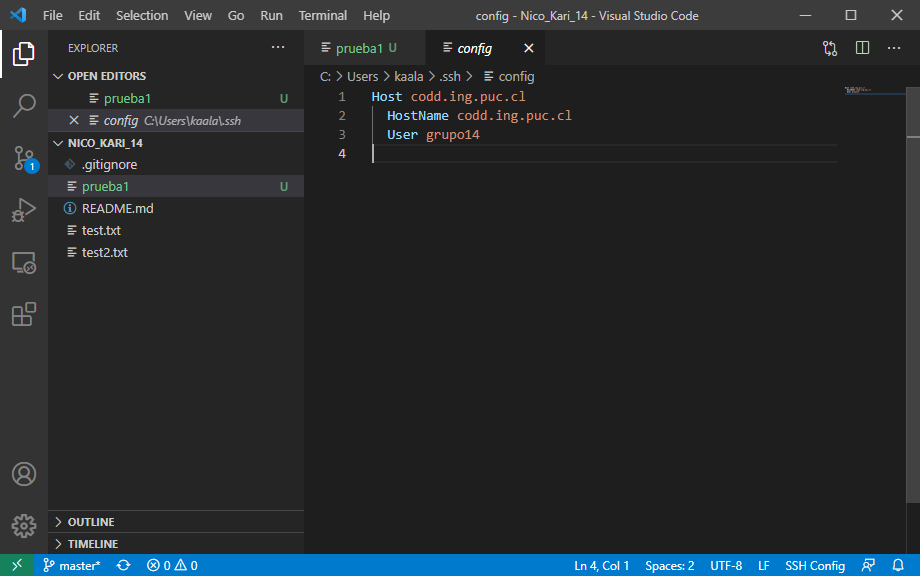Split the editor to the right
The height and width of the screenshot is (576, 920).
(862, 48)
